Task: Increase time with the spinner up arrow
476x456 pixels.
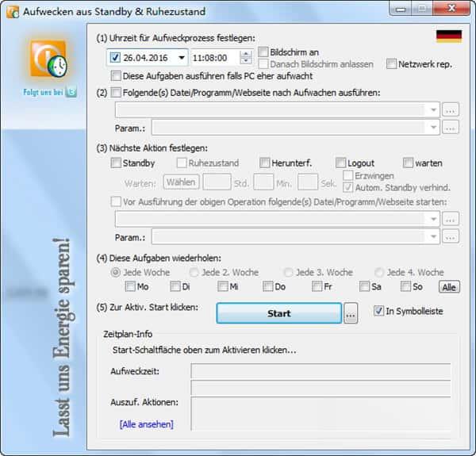Action: (x=246, y=54)
